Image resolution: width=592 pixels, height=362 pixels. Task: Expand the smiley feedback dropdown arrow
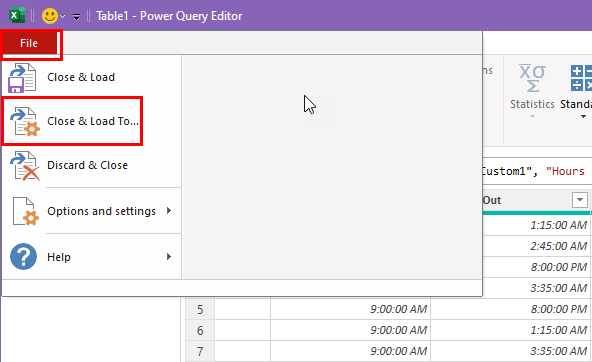click(63, 16)
